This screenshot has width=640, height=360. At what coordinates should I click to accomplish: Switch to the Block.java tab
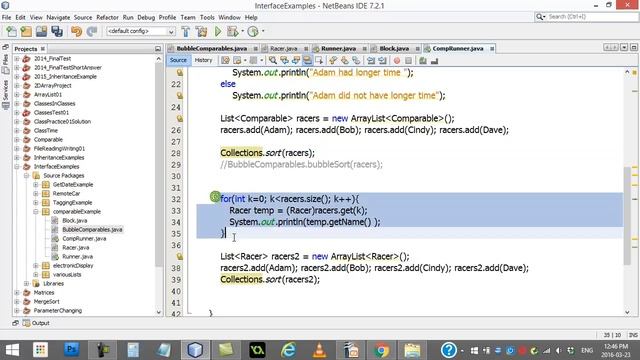tap(394, 49)
